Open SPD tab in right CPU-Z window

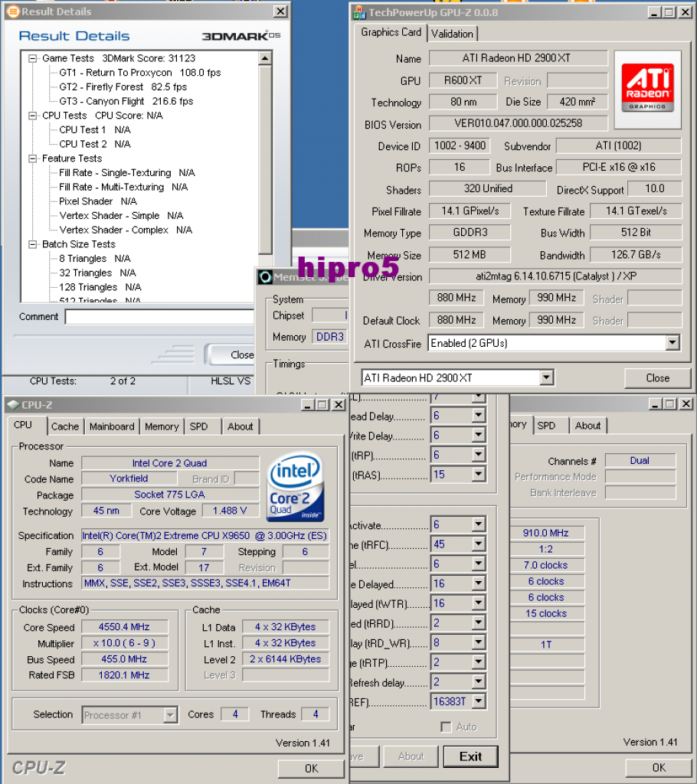tap(546, 426)
